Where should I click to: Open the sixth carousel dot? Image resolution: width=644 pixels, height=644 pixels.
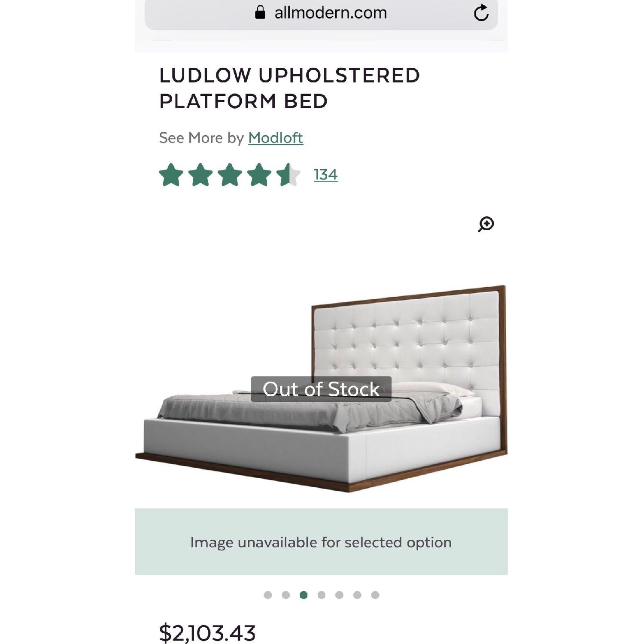click(357, 595)
